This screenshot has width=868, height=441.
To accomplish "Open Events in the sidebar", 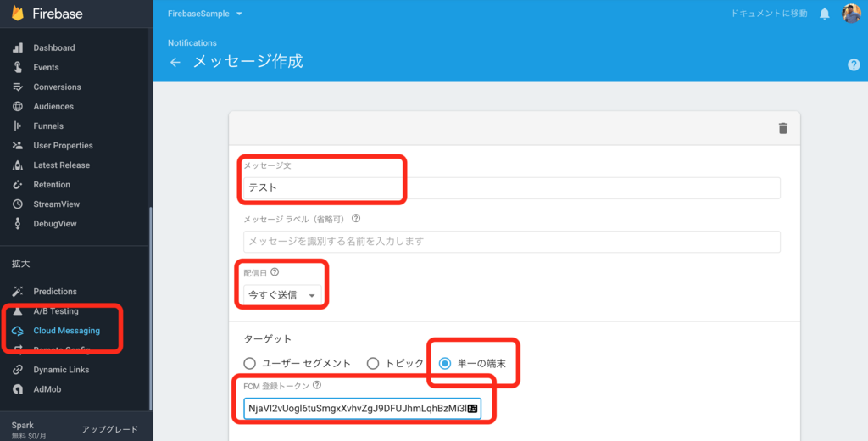I will click(46, 67).
